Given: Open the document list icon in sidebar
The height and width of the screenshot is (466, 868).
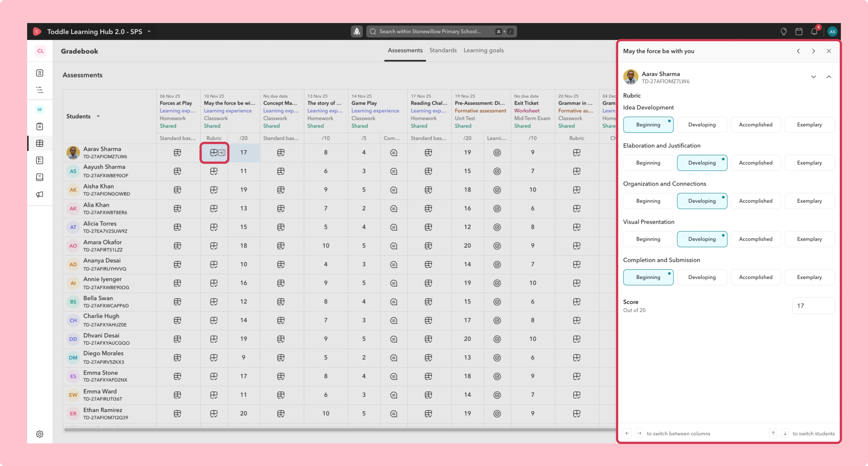Looking at the screenshot, I should (40, 73).
